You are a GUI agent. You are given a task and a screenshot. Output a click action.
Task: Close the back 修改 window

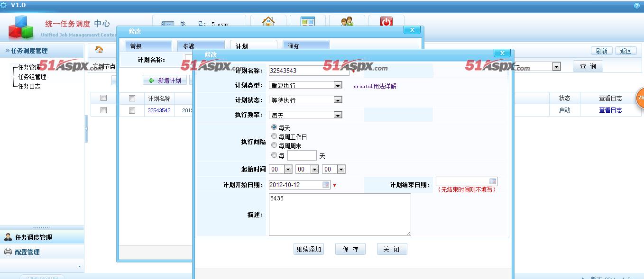[412, 30]
